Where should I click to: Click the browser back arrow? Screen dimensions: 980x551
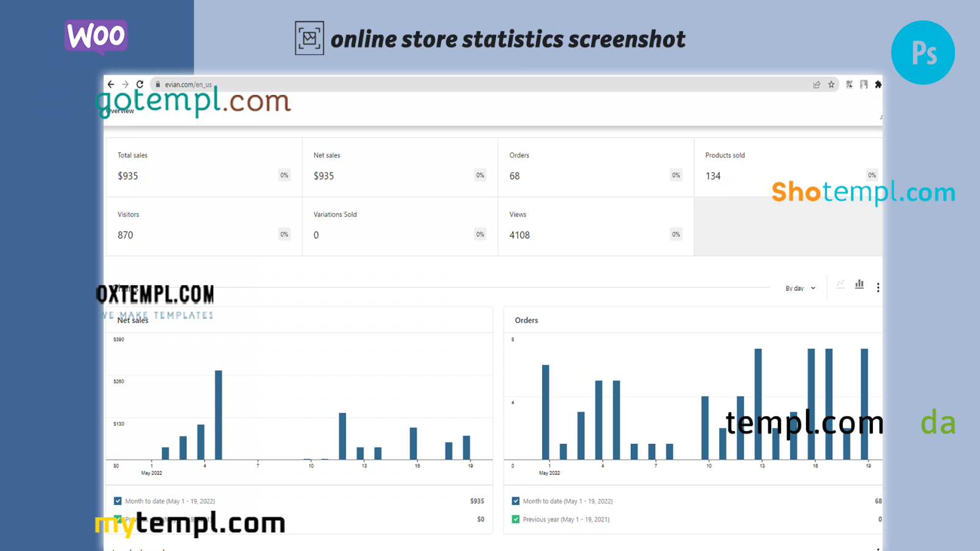tap(111, 84)
